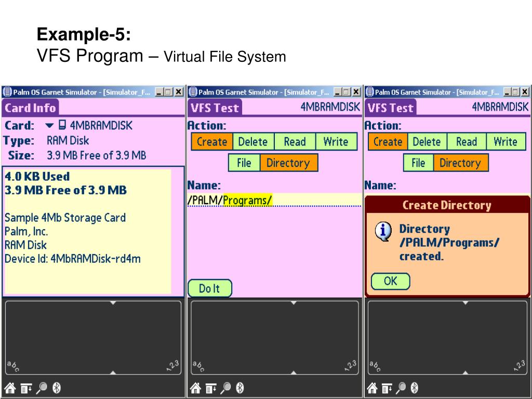Tap Bluetooth icon in middle VFS Test simulator
Image resolution: width=532 pixels, height=399 pixels.
(240, 388)
